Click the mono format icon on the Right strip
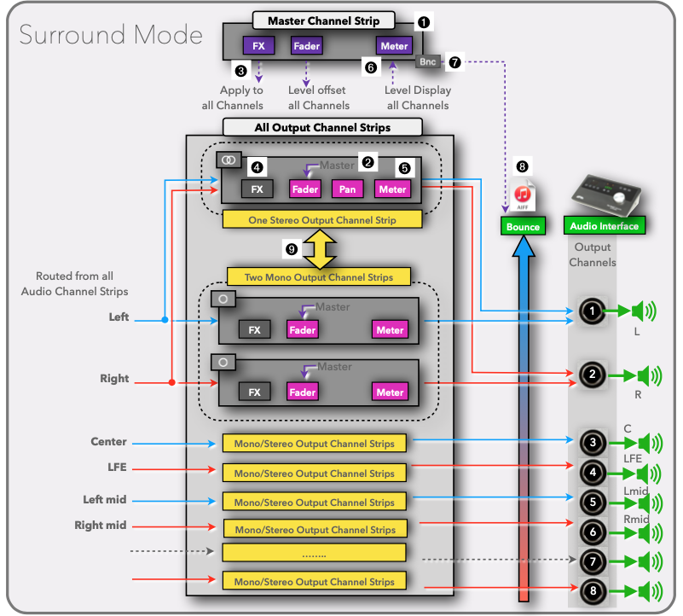This screenshot has width=683, height=616. [x=223, y=362]
